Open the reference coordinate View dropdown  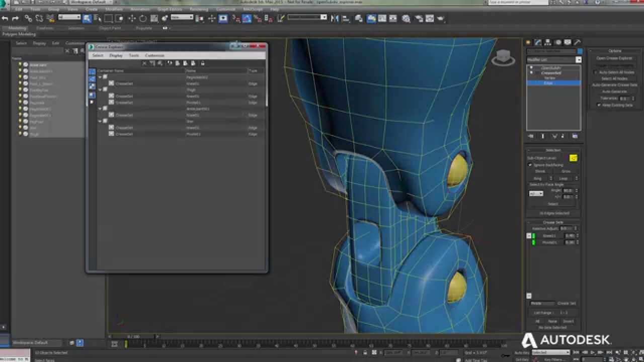click(x=182, y=18)
